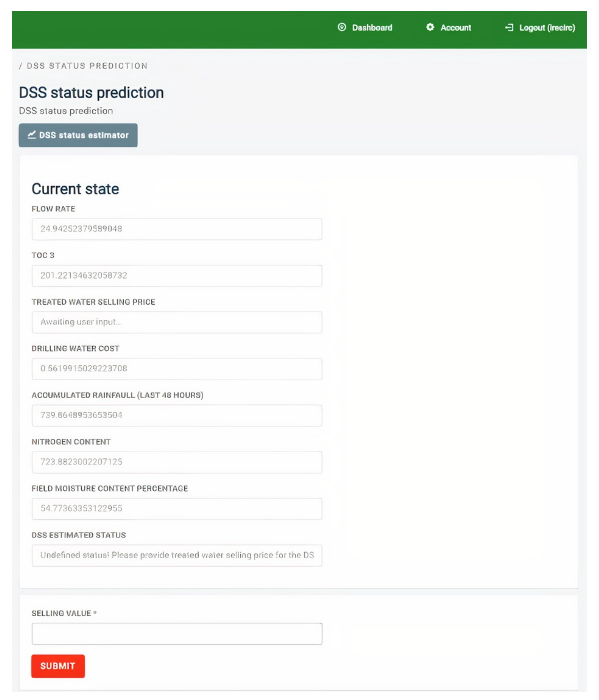Focus the Selling Value input field
The height and width of the screenshot is (700, 599).
coord(177,634)
